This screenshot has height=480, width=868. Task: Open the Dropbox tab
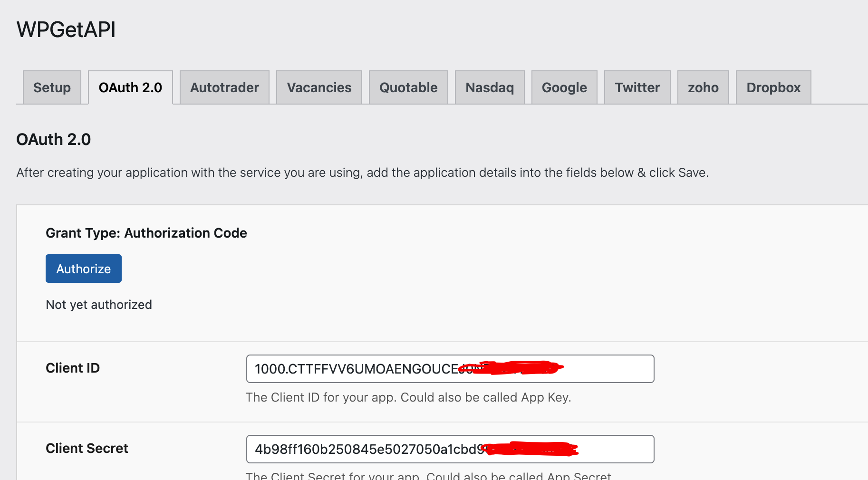[773, 87]
